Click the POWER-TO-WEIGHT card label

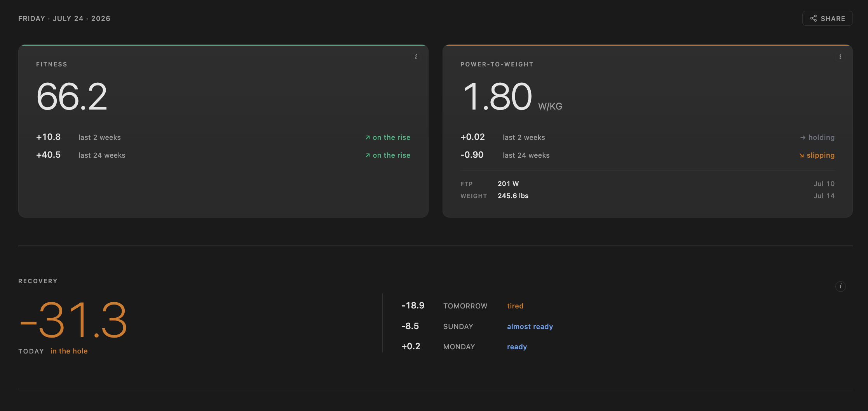(x=497, y=64)
